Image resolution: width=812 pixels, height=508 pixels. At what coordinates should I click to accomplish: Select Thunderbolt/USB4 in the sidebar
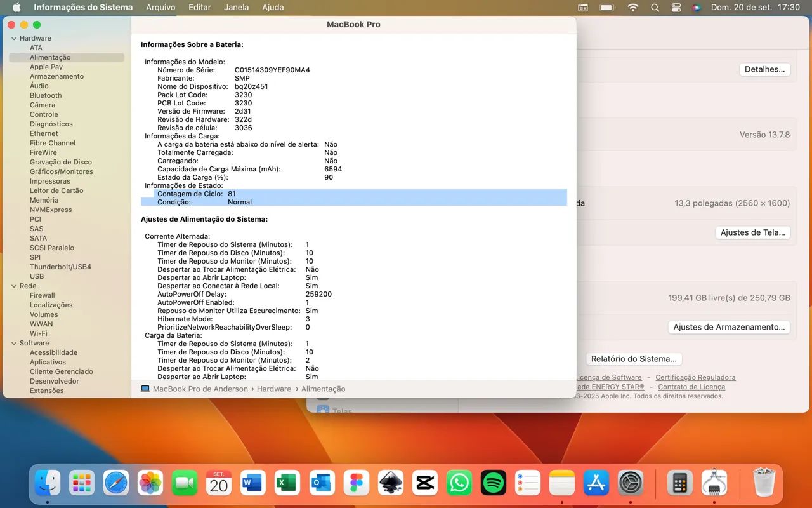point(60,267)
